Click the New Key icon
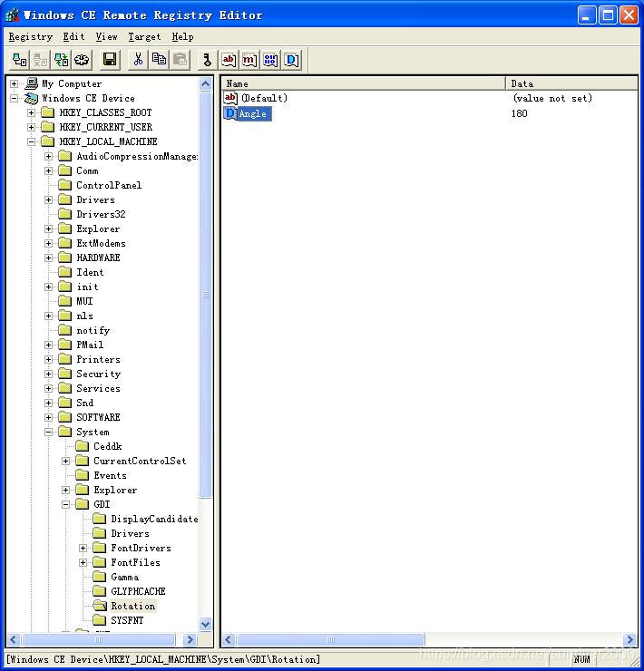Screen dimensions: 644x671 coord(207,60)
